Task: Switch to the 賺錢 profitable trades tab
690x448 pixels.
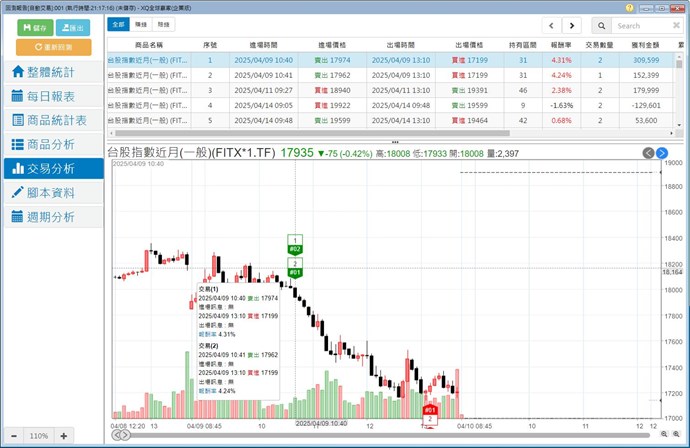Action: click(x=141, y=23)
